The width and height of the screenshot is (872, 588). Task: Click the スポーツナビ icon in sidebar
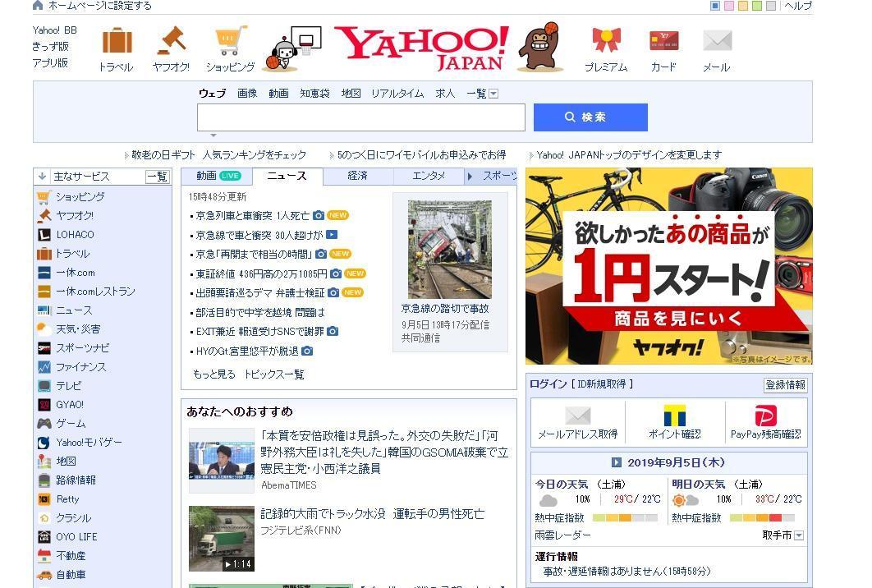click(44, 348)
